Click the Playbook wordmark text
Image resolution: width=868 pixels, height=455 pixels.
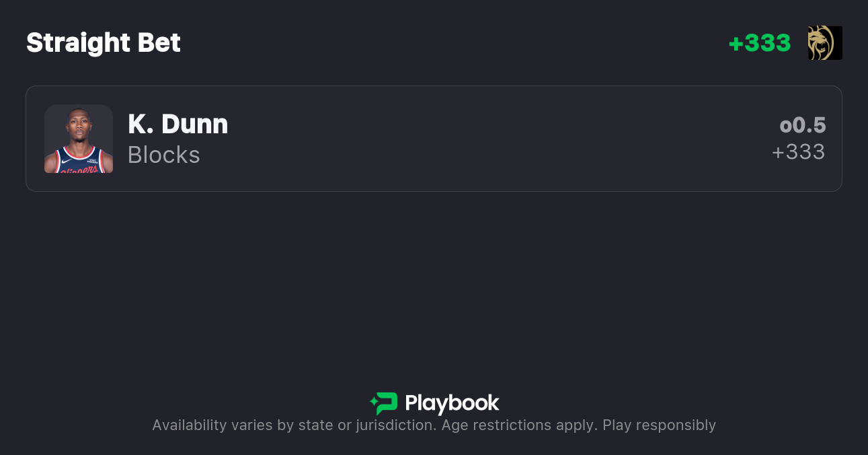point(452,403)
